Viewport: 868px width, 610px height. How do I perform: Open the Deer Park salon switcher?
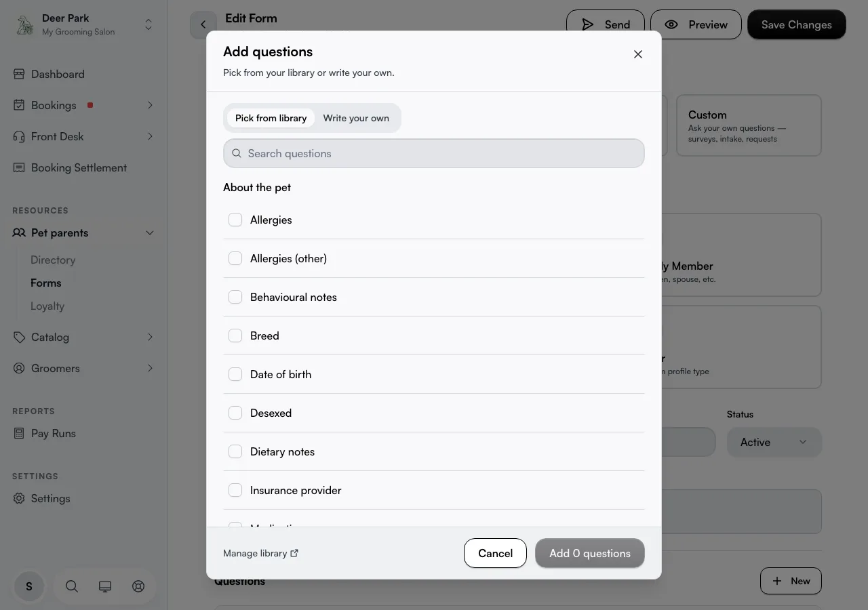84,24
